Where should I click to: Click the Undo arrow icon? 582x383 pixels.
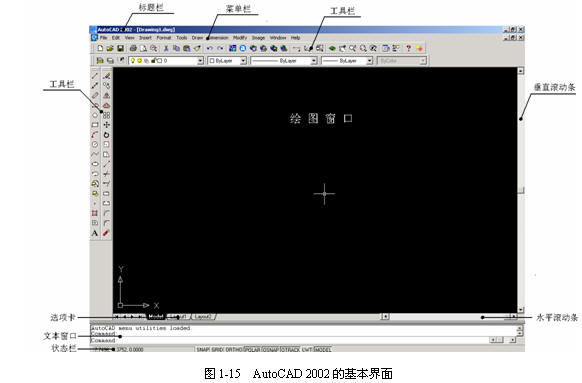(210, 48)
